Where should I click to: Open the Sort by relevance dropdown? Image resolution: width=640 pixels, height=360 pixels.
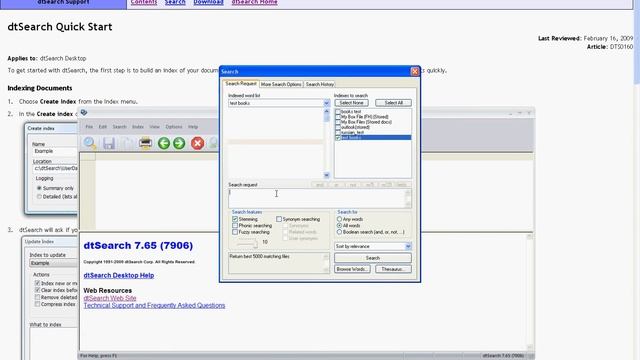click(408, 247)
